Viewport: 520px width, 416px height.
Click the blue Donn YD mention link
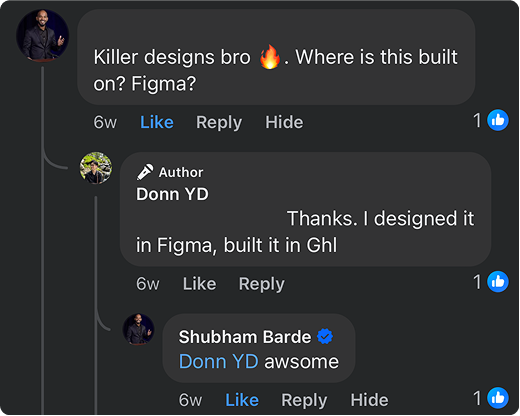(219, 361)
